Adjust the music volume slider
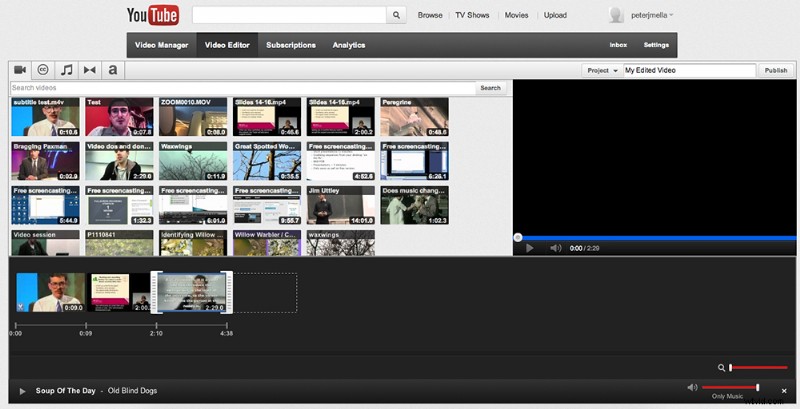Image resolution: width=800 pixels, height=409 pixels. click(x=731, y=388)
